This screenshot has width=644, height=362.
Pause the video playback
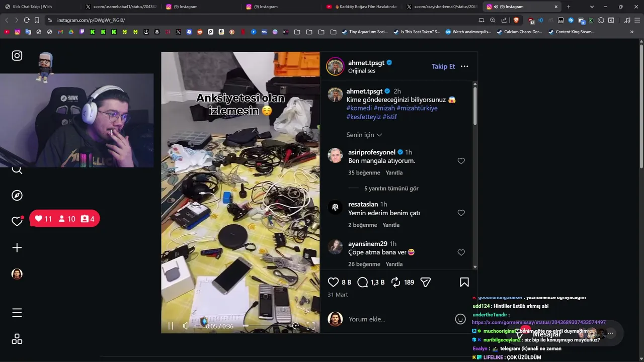pos(171,326)
